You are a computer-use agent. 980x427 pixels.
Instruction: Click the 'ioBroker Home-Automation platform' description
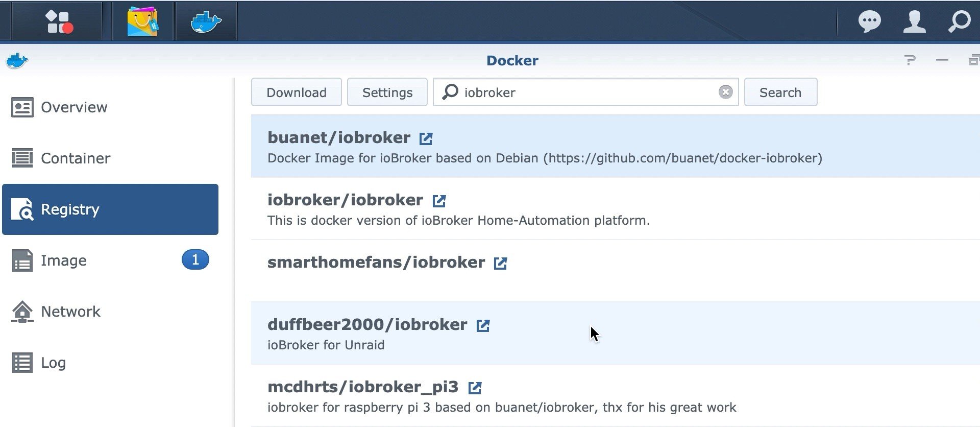click(x=458, y=221)
